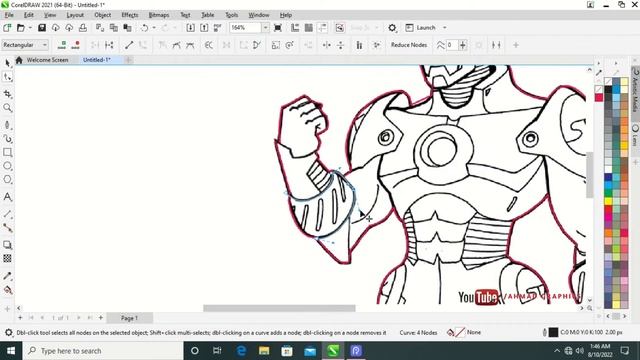Viewport: 640px width, 360px height.
Task: Click the Open file icon
Action: [x=20, y=28]
